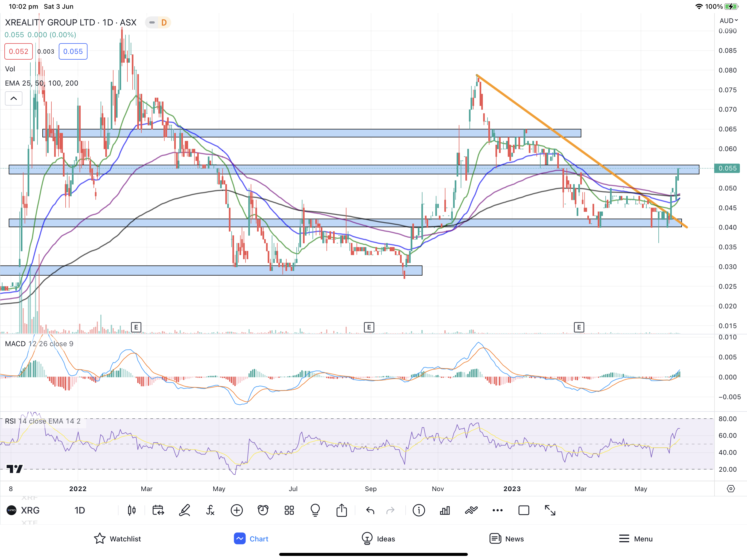Screen dimensions: 747x560
Task: Open the AUD currency dropdown
Action: point(728,21)
